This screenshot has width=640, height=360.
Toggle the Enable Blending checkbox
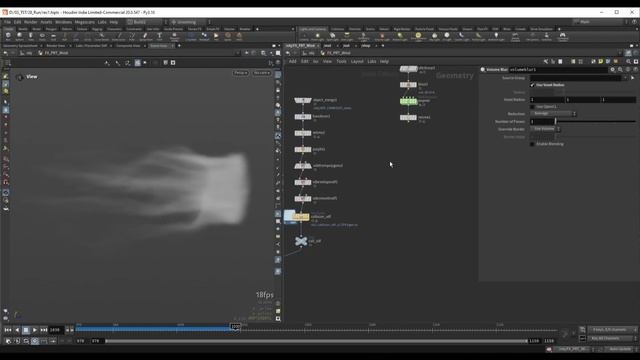532,144
